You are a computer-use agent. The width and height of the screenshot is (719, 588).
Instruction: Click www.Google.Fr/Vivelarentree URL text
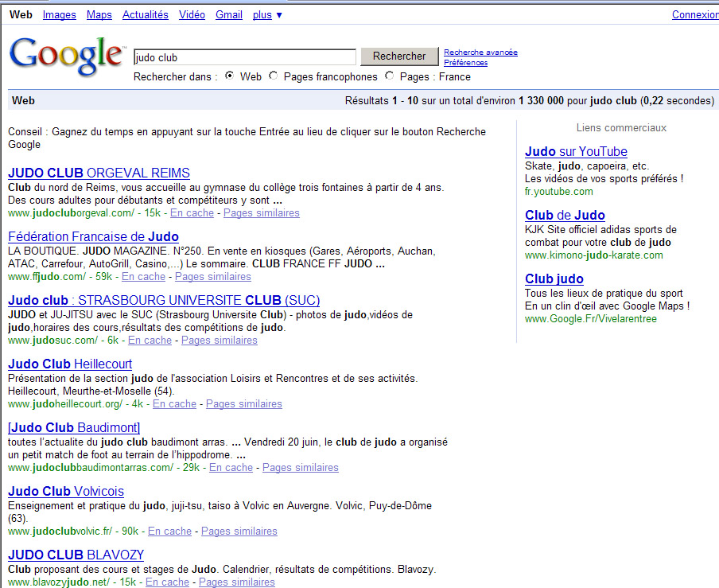[x=591, y=319]
